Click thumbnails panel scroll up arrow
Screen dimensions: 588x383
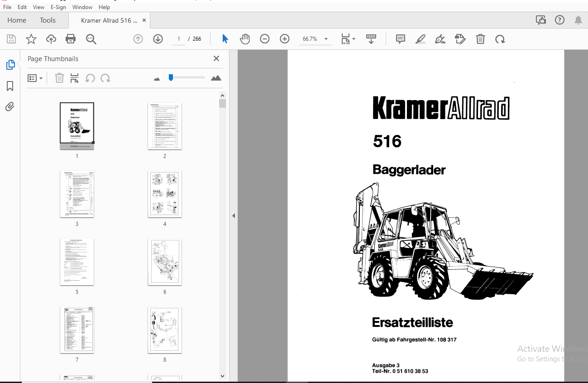[222, 96]
